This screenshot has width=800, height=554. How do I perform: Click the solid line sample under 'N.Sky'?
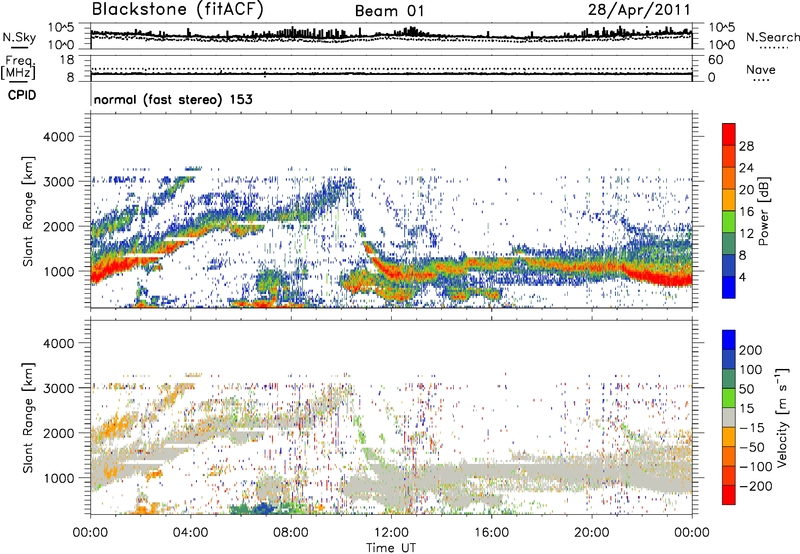pos(19,47)
